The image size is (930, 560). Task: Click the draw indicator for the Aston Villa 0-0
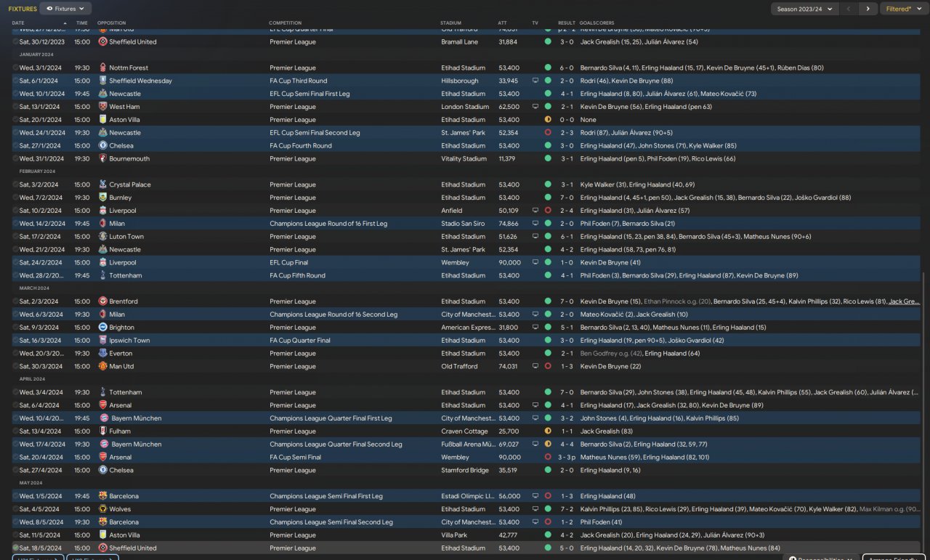pyautogui.click(x=548, y=120)
